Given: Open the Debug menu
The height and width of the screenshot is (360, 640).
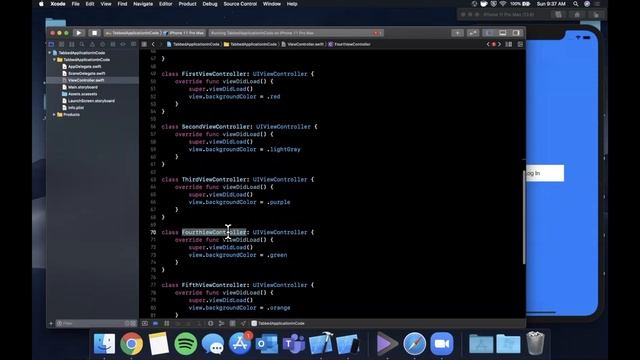Looking at the screenshot, I should 210,4.
